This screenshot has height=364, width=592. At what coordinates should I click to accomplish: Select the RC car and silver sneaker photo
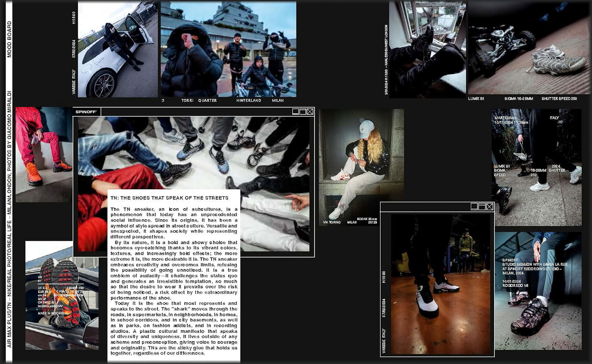[x=529, y=48]
